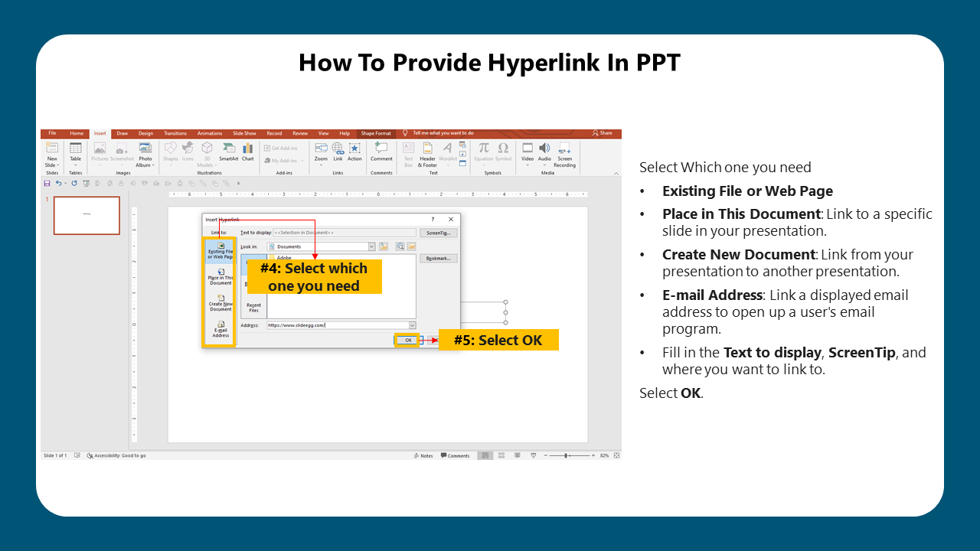Click the Address input field

tap(338, 325)
